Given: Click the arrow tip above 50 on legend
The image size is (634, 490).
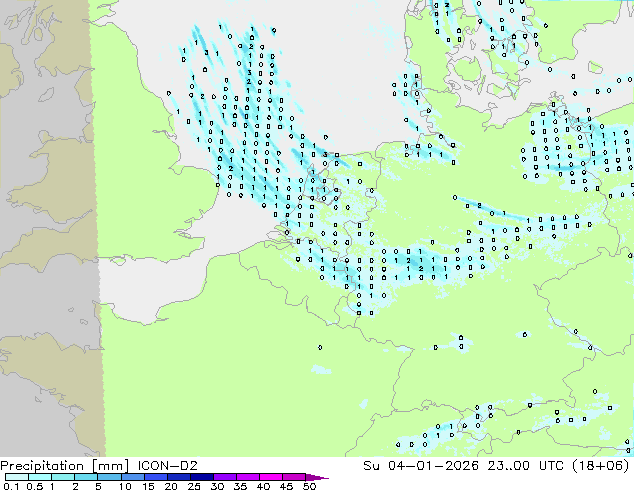Looking at the screenshot, I should point(317,477).
